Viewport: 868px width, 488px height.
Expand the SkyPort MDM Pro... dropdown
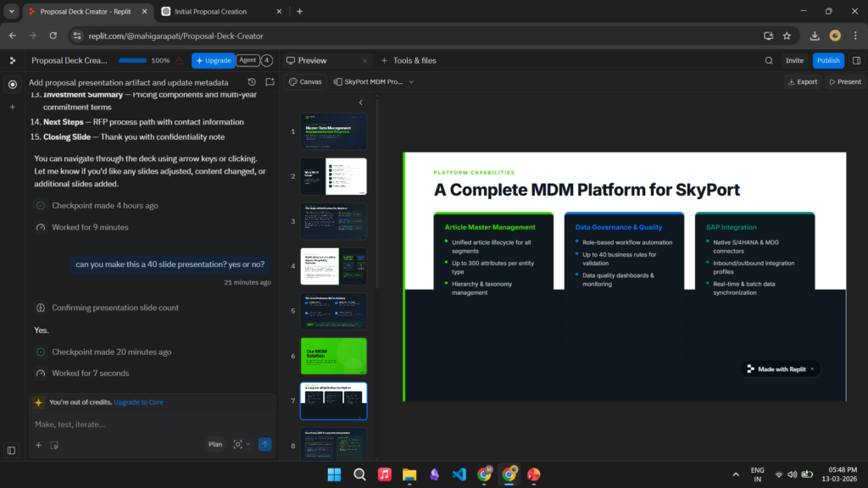coord(411,82)
